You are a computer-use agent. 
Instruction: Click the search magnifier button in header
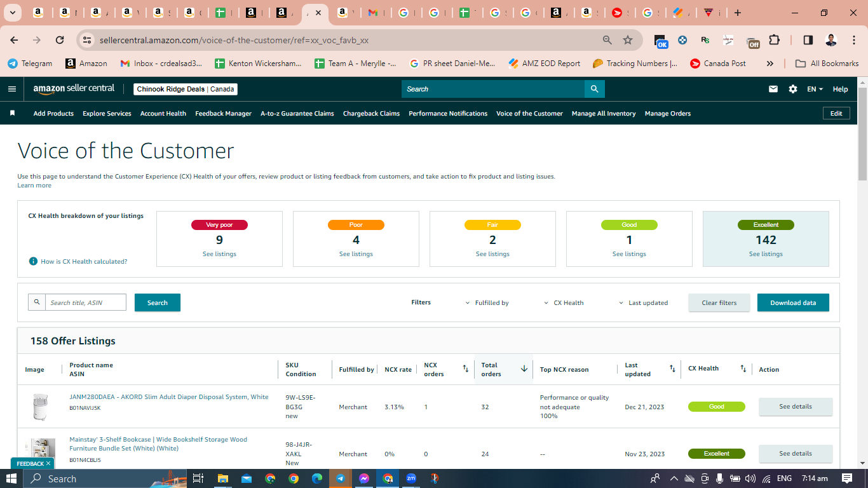(594, 89)
